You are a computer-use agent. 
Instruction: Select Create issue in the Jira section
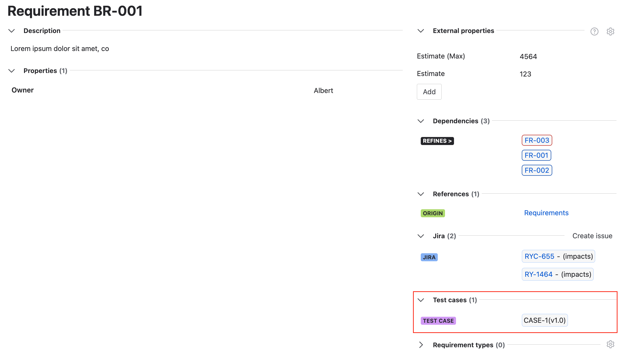[592, 235]
